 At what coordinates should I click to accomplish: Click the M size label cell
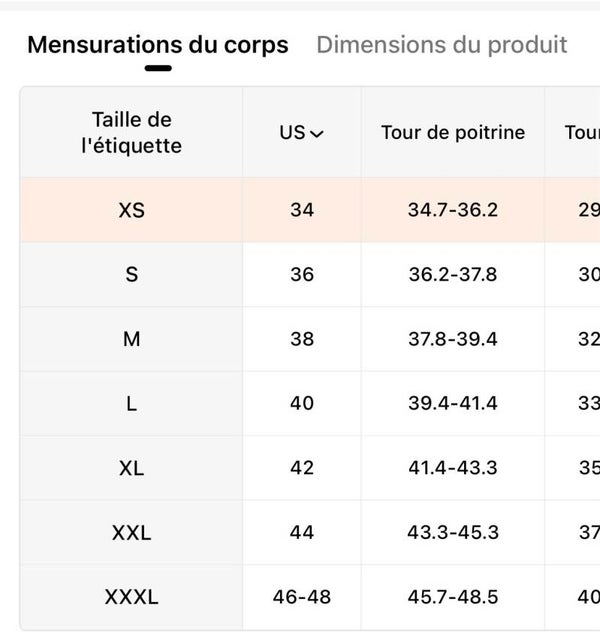click(131, 339)
